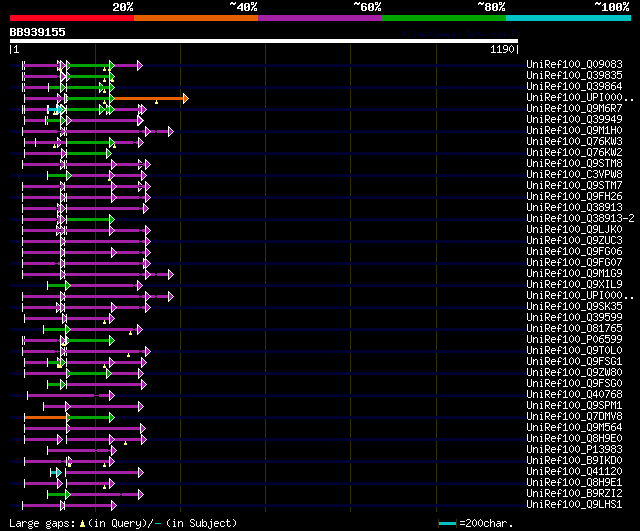Click the UniRef100_Q7DMV8 label

coord(574,417)
